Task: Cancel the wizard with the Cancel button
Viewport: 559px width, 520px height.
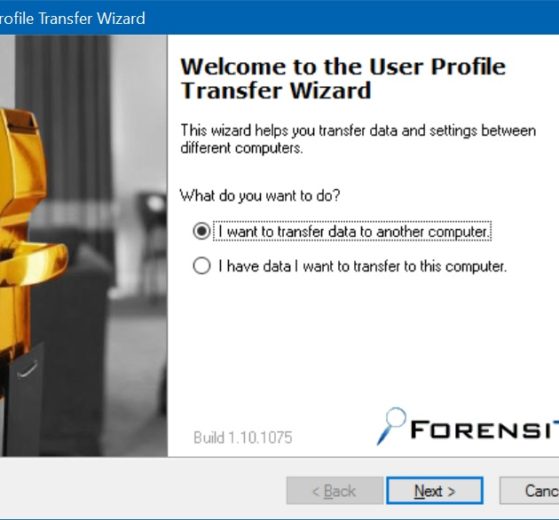Action: tap(529, 491)
